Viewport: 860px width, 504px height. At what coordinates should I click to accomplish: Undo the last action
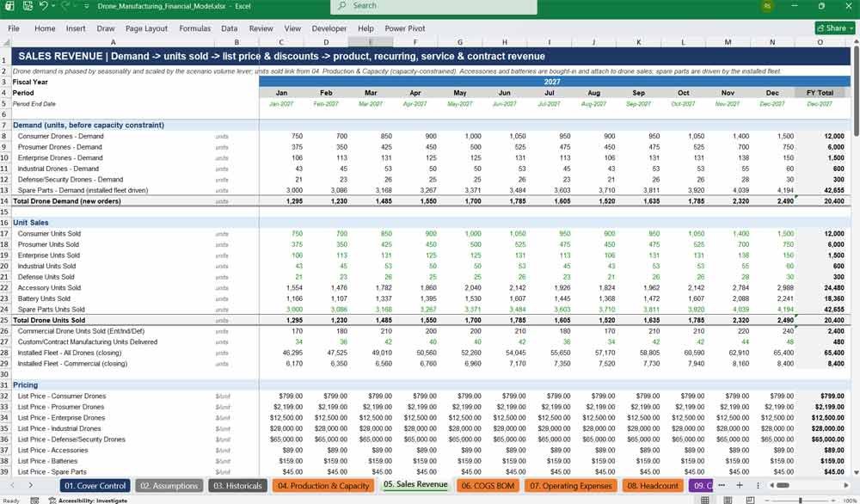click(43, 6)
